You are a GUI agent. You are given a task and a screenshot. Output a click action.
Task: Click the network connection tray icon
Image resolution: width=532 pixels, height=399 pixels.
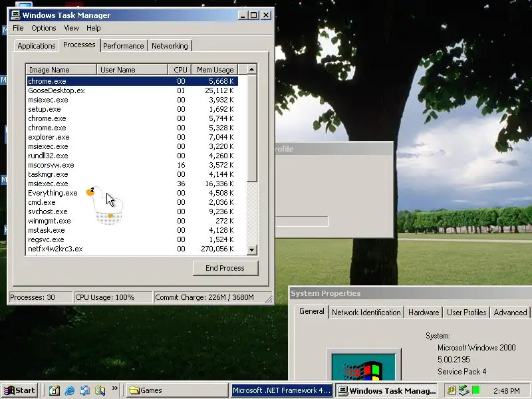[x=464, y=390]
